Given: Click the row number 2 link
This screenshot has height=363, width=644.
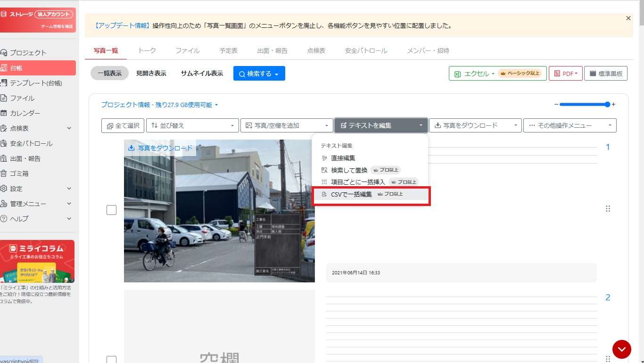Looking at the screenshot, I should [608, 297].
